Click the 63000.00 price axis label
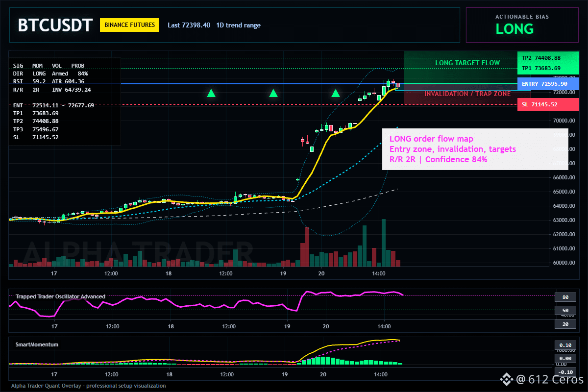Image resolution: width=588 pixels, height=392 pixels. [x=564, y=220]
